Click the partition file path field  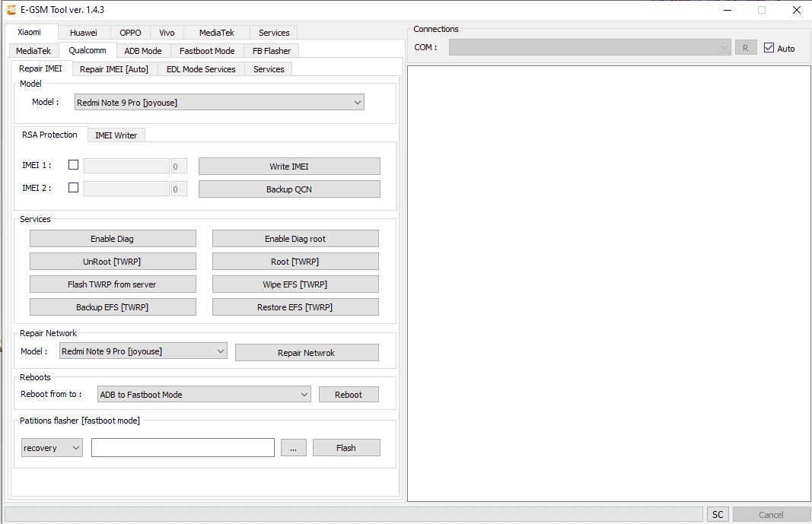point(183,447)
